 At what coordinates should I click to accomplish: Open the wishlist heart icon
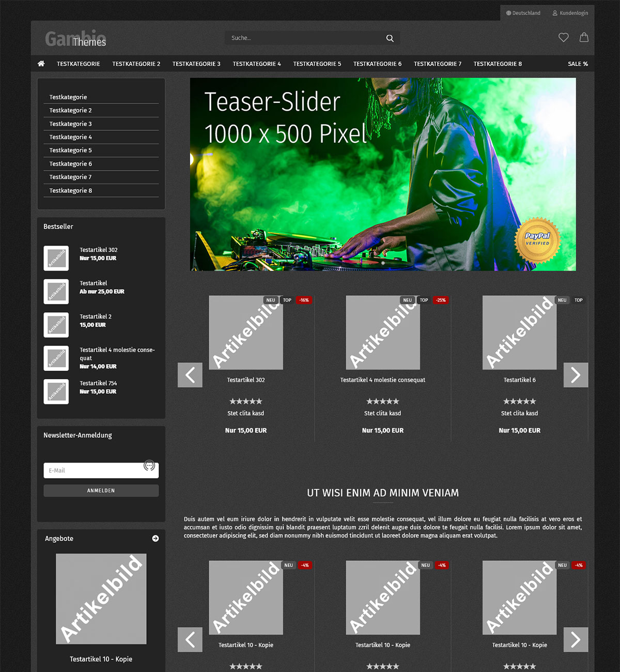point(563,37)
